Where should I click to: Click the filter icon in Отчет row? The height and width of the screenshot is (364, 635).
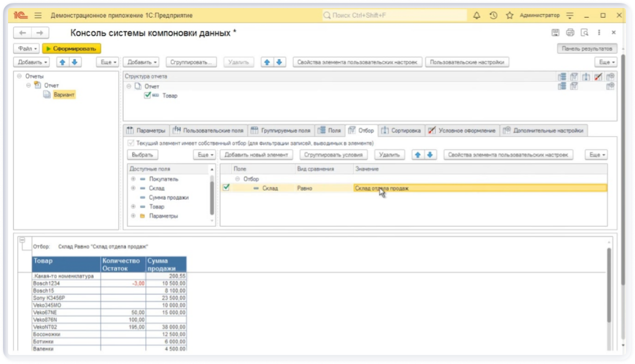[x=574, y=86]
